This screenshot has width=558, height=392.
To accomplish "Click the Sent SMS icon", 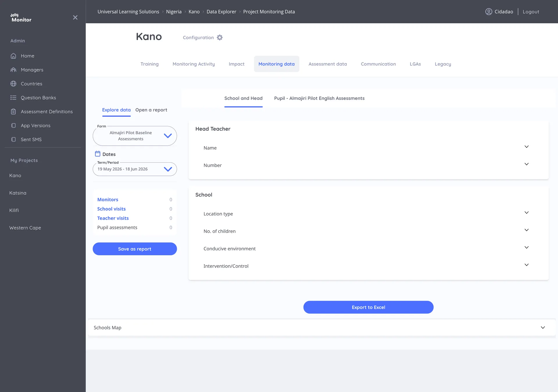I will [x=13, y=139].
